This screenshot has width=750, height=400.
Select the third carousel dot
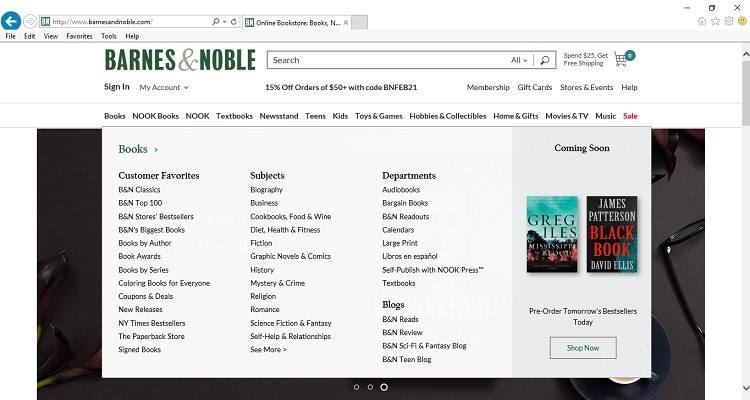(x=384, y=387)
